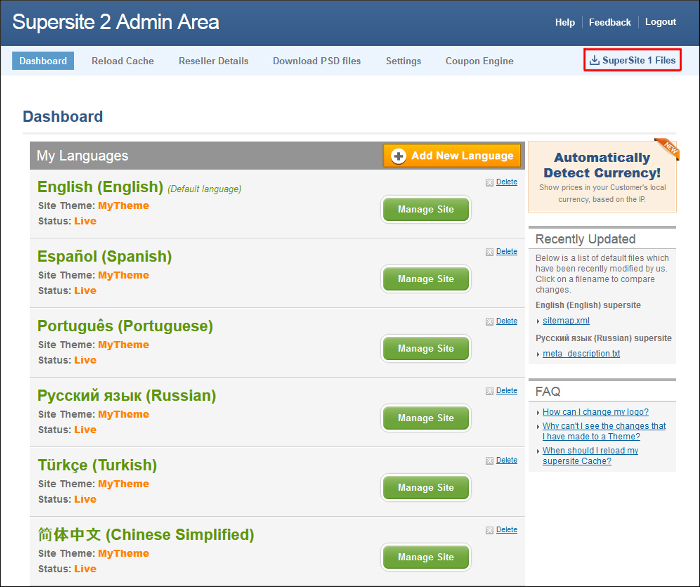This screenshot has height=587, width=700.
Task: Click the download icon next to SuperSite 1 Files
Action: (595, 60)
